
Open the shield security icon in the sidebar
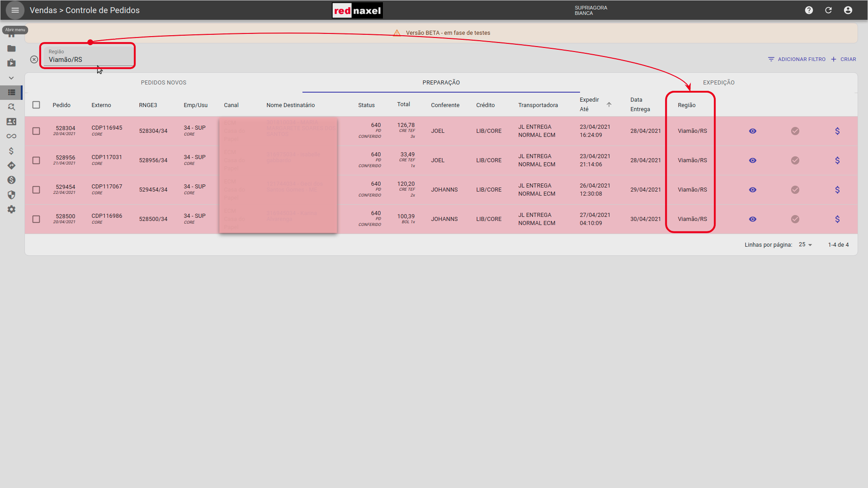tap(11, 195)
